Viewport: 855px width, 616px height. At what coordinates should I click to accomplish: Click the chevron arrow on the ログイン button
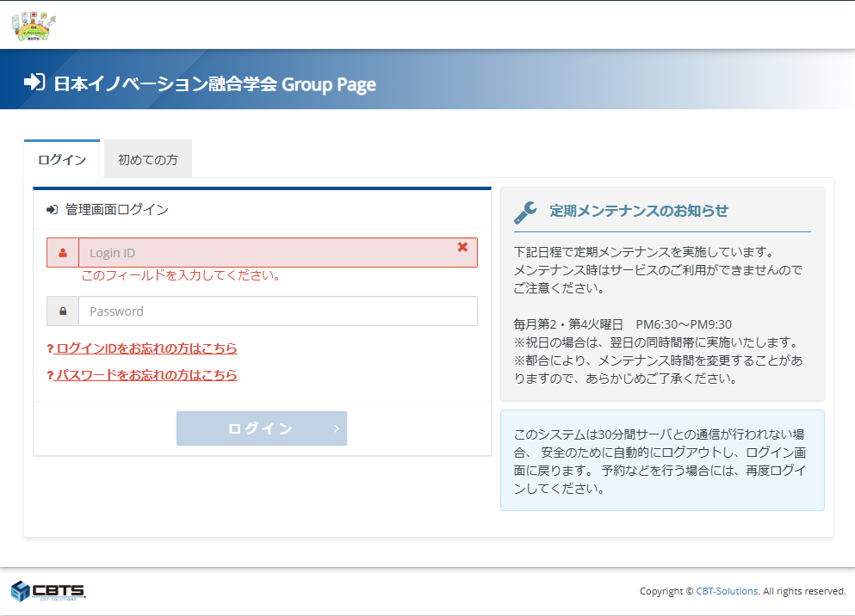point(336,428)
